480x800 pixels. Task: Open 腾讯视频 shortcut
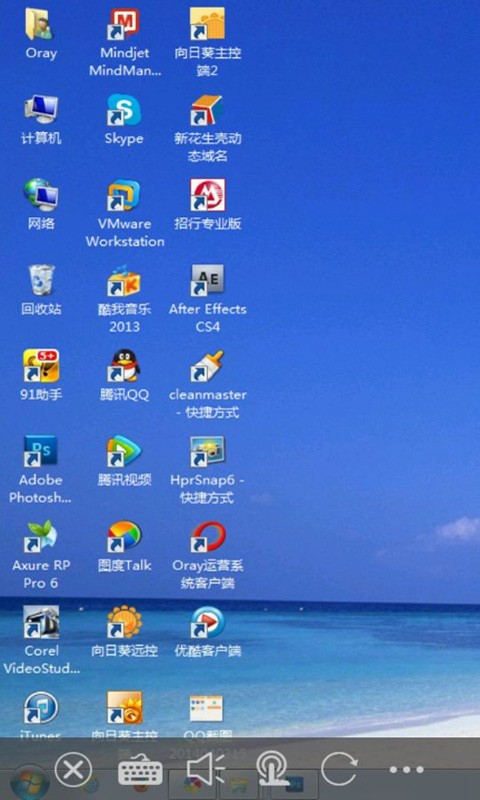(x=124, y=451)
